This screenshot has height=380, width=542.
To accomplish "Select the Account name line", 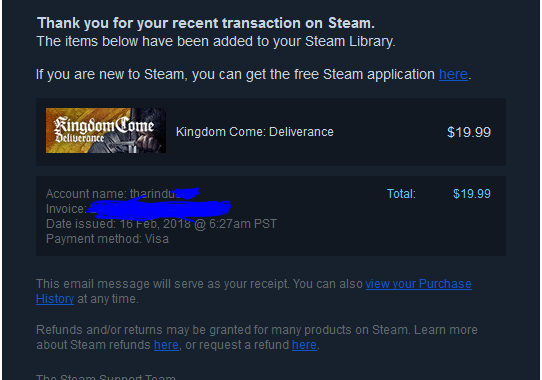I will click(x=123, y=194).
